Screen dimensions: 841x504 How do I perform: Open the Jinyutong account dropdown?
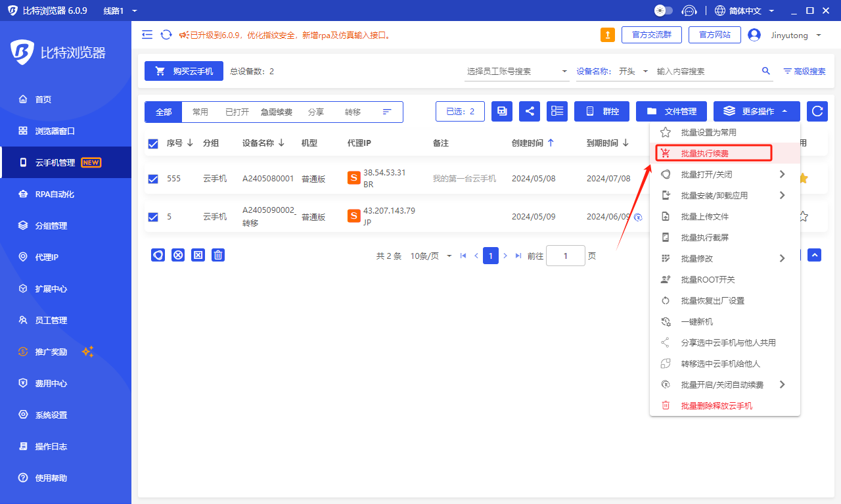point(796,35)
